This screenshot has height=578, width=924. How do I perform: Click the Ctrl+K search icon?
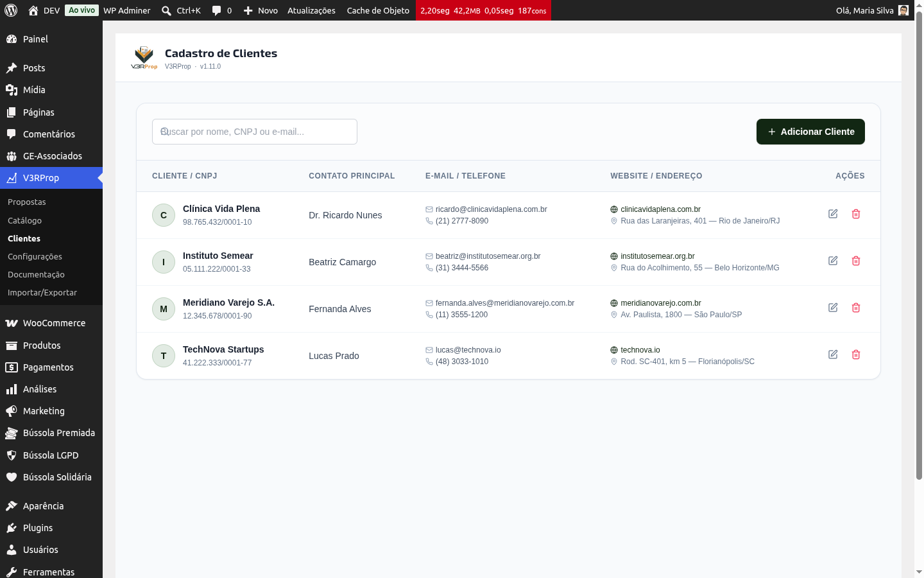[166, 10]
